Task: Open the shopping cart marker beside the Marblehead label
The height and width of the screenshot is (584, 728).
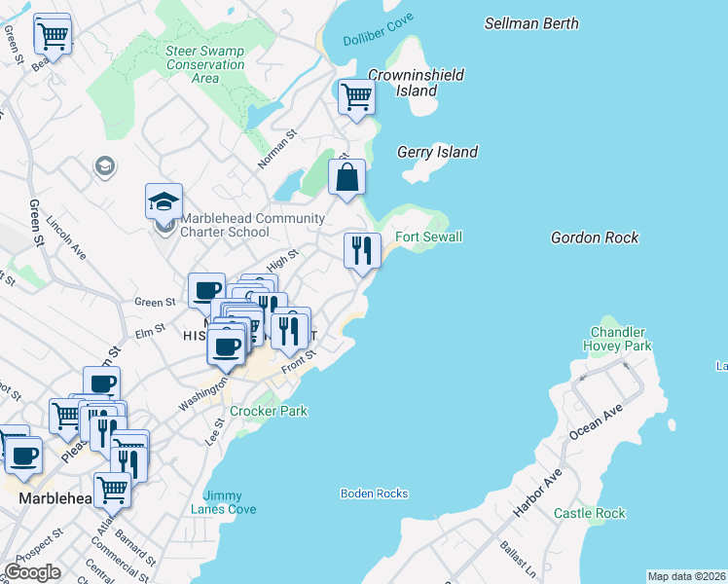Action: tap(112, 491)
